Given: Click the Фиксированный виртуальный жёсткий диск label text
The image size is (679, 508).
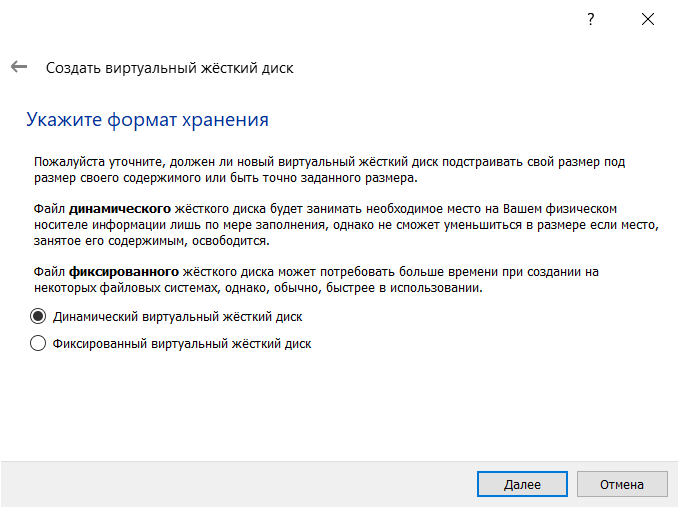Looking at the screenshot, I should coord(182,344).
